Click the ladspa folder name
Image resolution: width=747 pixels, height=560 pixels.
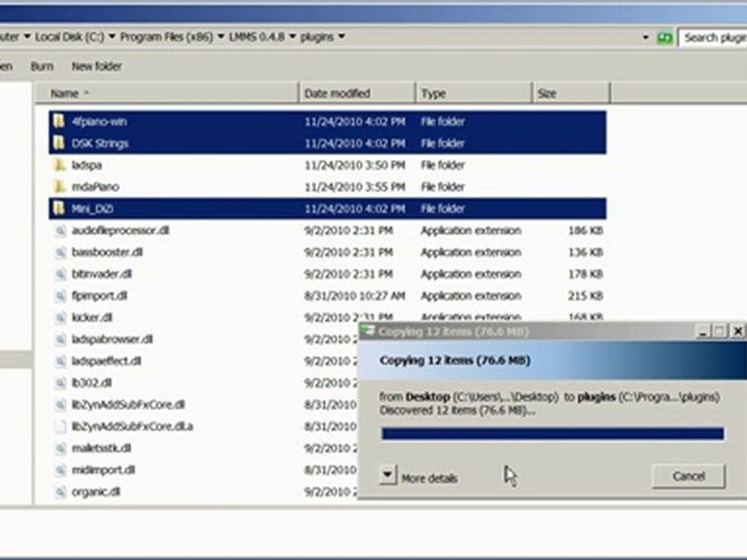(86, 165)
